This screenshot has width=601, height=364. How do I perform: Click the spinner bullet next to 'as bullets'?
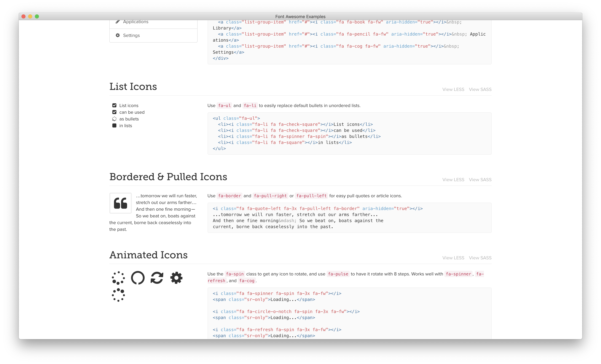pyautogui.click(x=114, y=119)
